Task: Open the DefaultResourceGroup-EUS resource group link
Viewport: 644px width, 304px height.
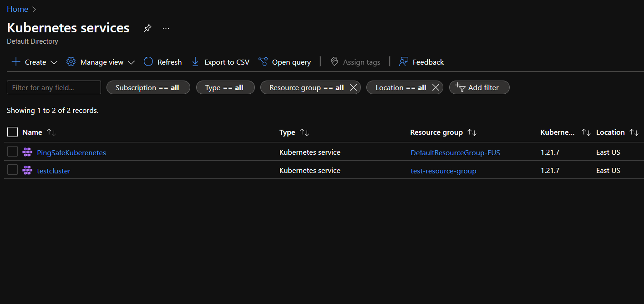Action: click(x=455, y=152)
